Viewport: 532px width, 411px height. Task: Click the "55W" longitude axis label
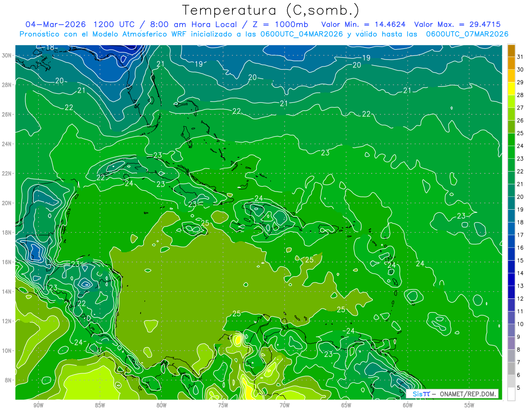click(469, 405)
